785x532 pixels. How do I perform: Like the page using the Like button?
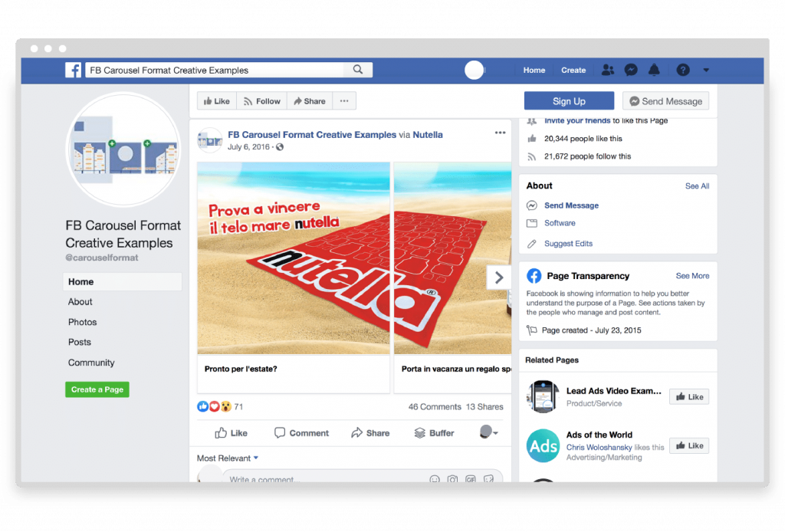coord(216,100)
